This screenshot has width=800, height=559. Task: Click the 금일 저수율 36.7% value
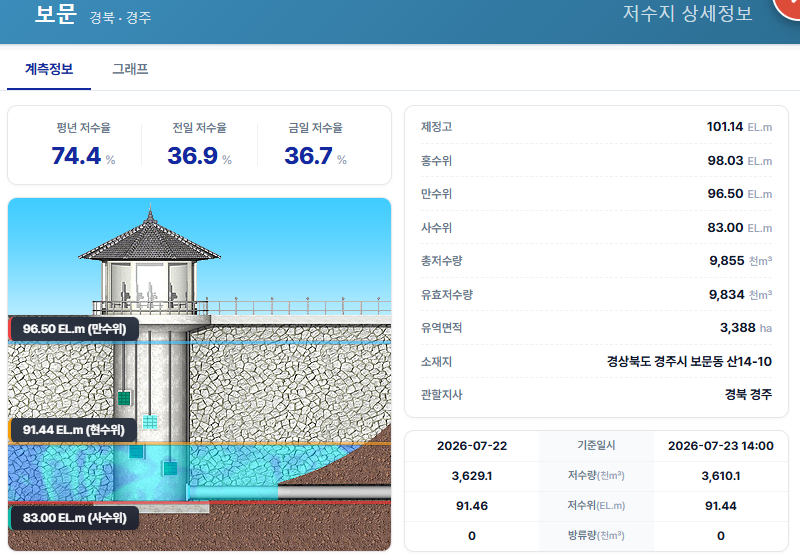pyautogui.click(x=315, y=156)
